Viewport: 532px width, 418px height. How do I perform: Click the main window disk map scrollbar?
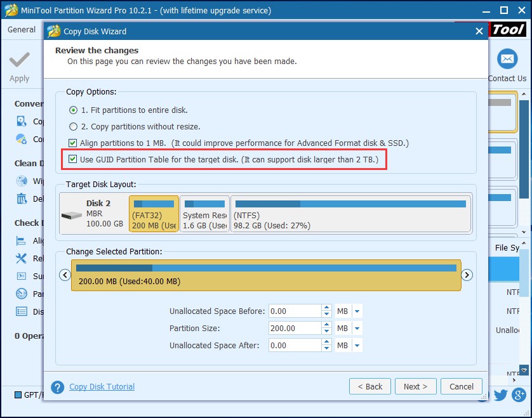pos(524,149)
